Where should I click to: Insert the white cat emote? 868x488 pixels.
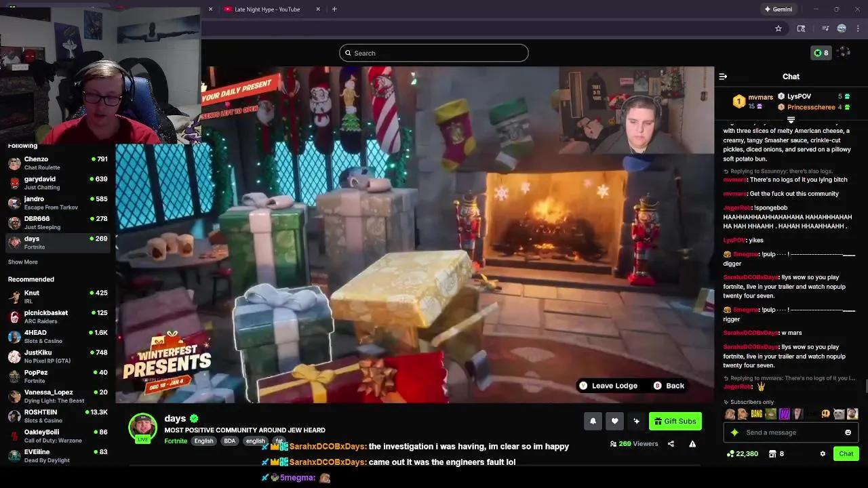click(839, 413)
